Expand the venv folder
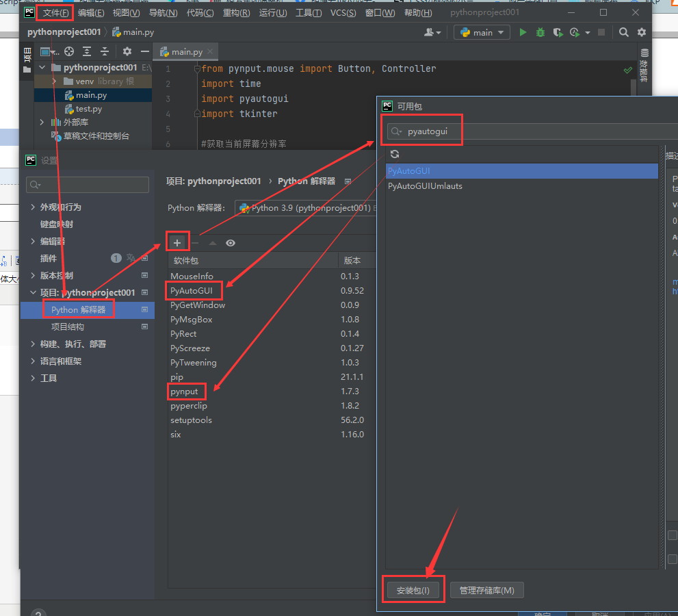Image resolution: width=678 pixels, height=616 pixels. point(54,81)
